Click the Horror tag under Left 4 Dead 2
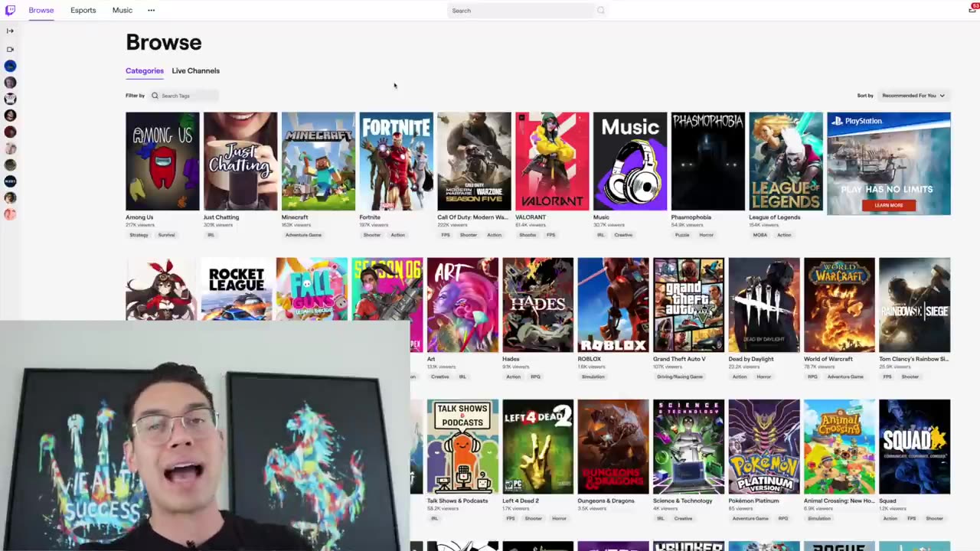Viewport: 980px width, 551px height. [559, 519]
